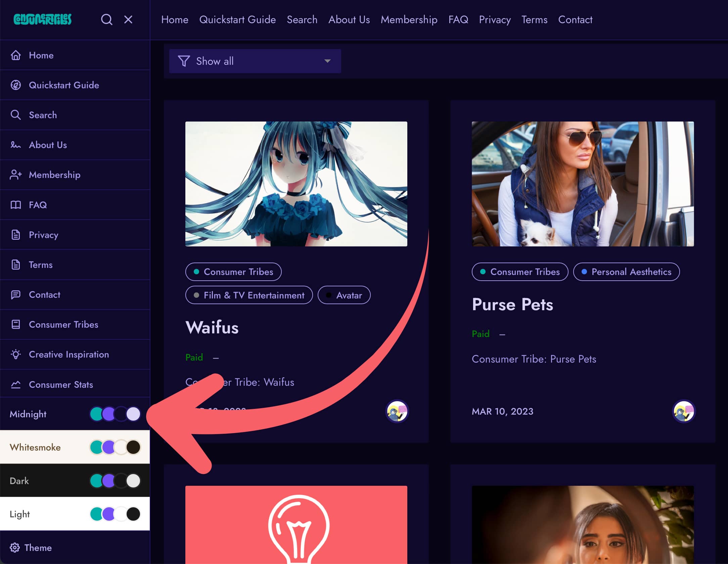
Task: Click the Home house icon in the sidebar
Action: click(x=16, y=55)
